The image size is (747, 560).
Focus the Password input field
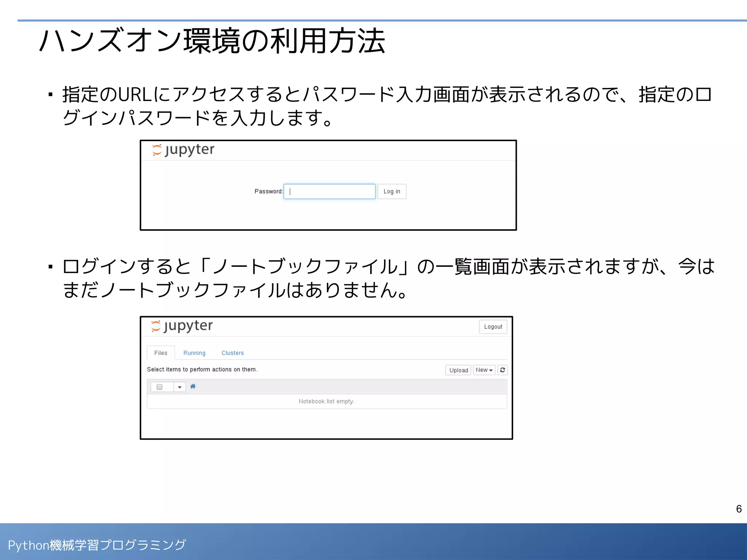point(329,191)
